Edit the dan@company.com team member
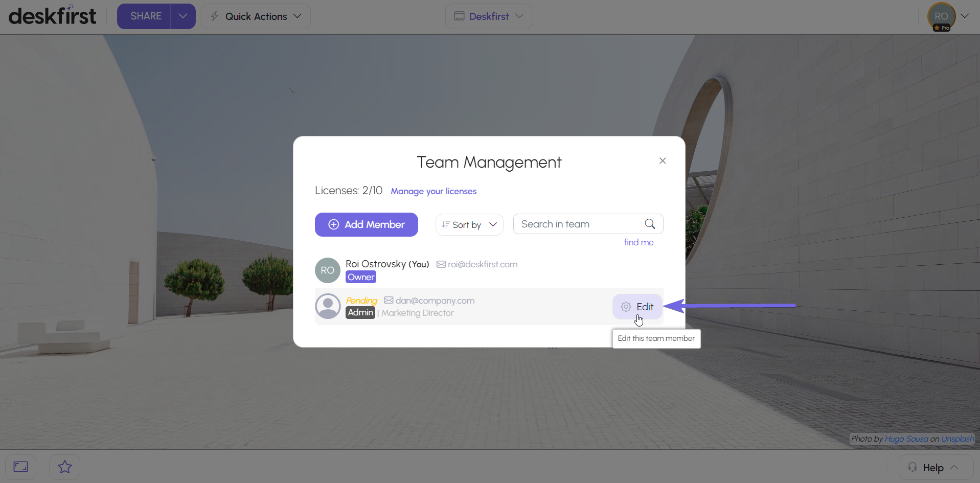Image resolution: width=980 pixels, height=483 pixels. [637, 307]
